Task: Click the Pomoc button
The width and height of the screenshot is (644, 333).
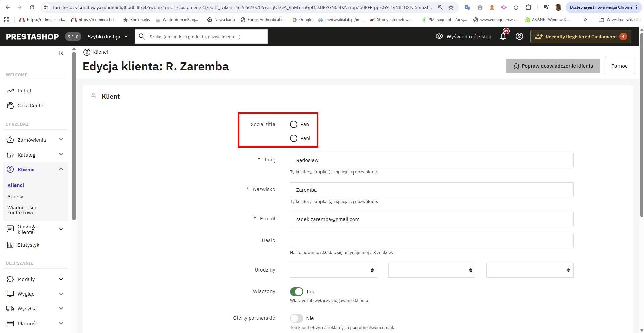Action: pyautogui.click(x=620, y=66)
